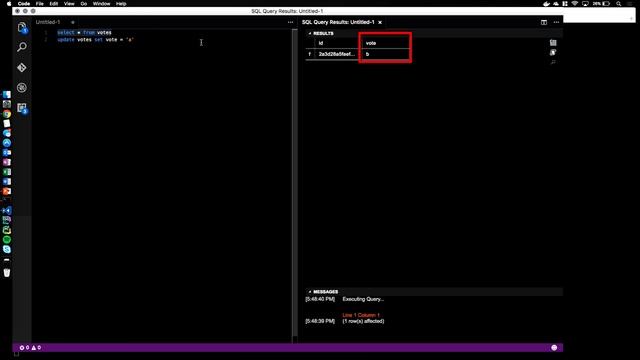
Task: Select the SQL Query Results: Untitled-1 tab
Action: pyautogui.click(x=338, y=22)
